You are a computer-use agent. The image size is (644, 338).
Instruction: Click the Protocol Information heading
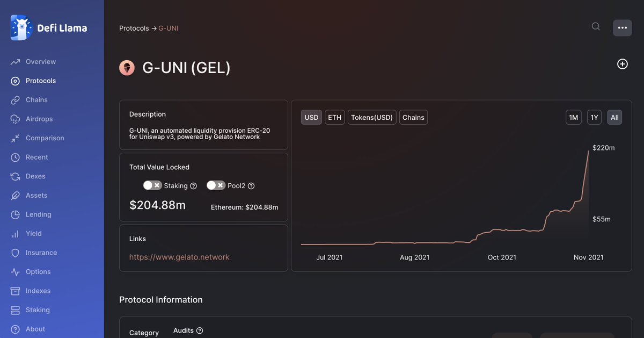pos(161,300)
